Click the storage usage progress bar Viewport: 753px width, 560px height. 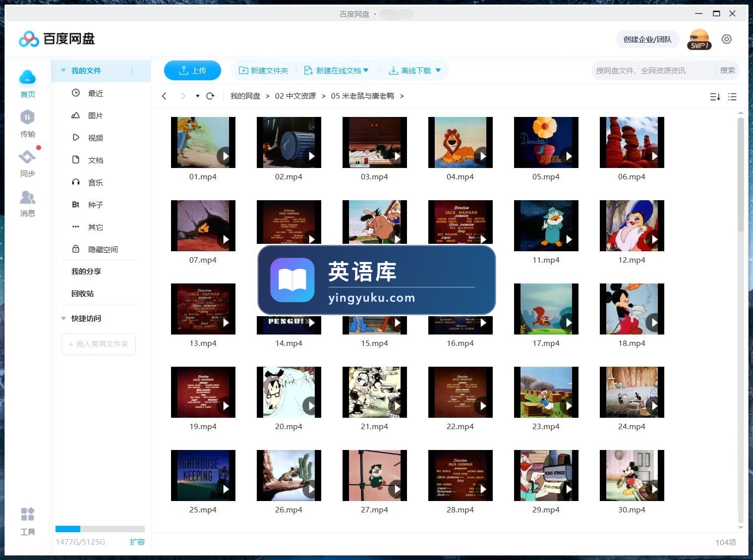100,529
